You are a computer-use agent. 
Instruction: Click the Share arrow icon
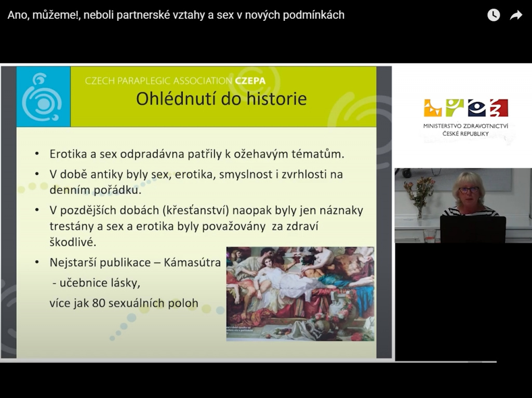pos(516,15)
